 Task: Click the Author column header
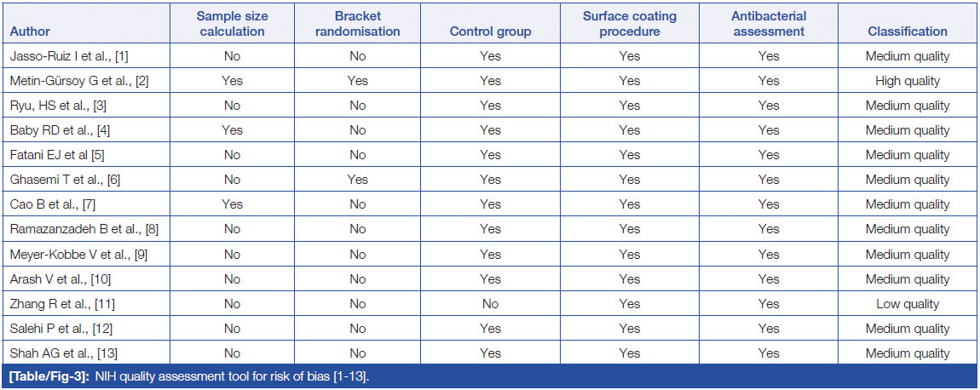pyautogui.click(x=30, y=32)
